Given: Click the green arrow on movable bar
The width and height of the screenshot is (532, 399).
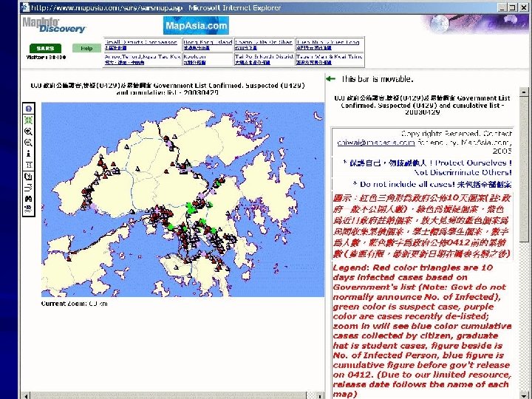Looking at the screenshot, I should pos(330,79).
